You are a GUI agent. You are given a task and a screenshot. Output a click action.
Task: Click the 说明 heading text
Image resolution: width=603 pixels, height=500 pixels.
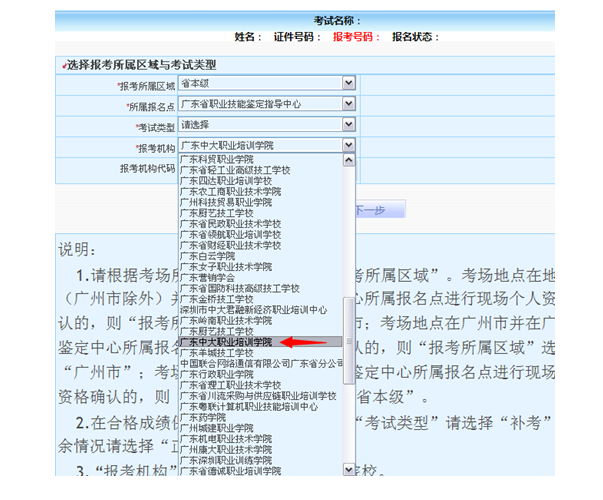tap(77, 250)
